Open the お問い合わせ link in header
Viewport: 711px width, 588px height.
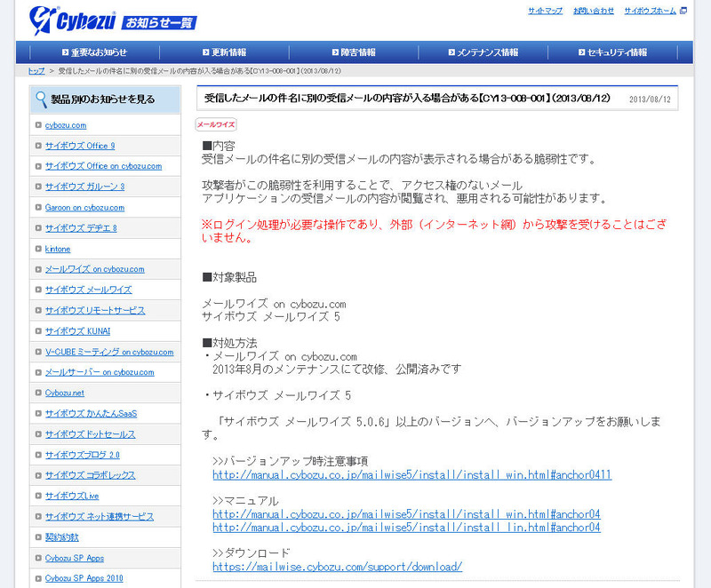click(x=593, y=11)
